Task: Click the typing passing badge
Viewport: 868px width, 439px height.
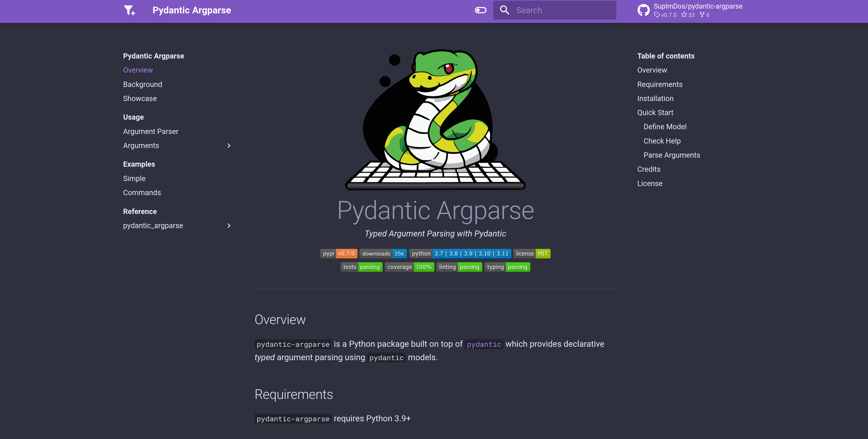Action: point(507,267)
